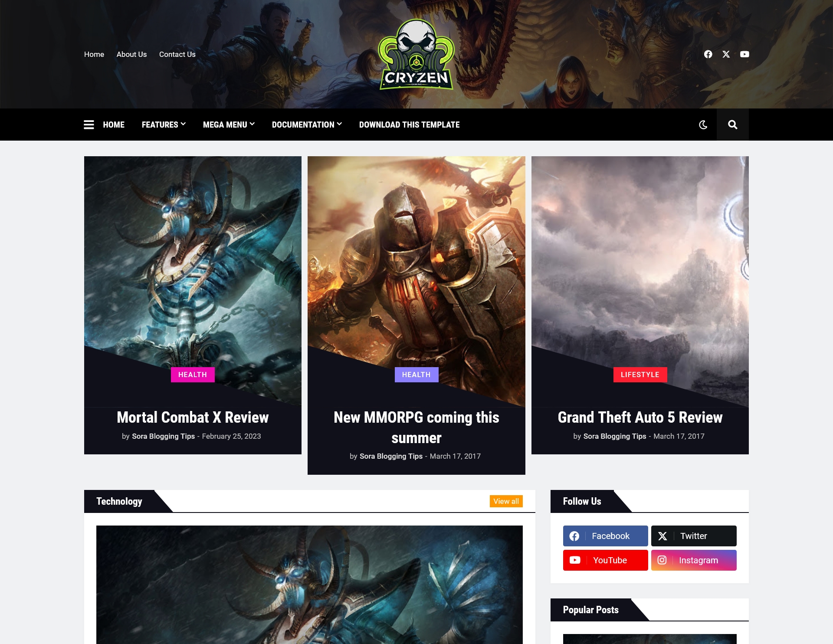Click the Cryzen skull logo icon
Viewport: 833px width, 644px height.
click(x=416, y=54)
